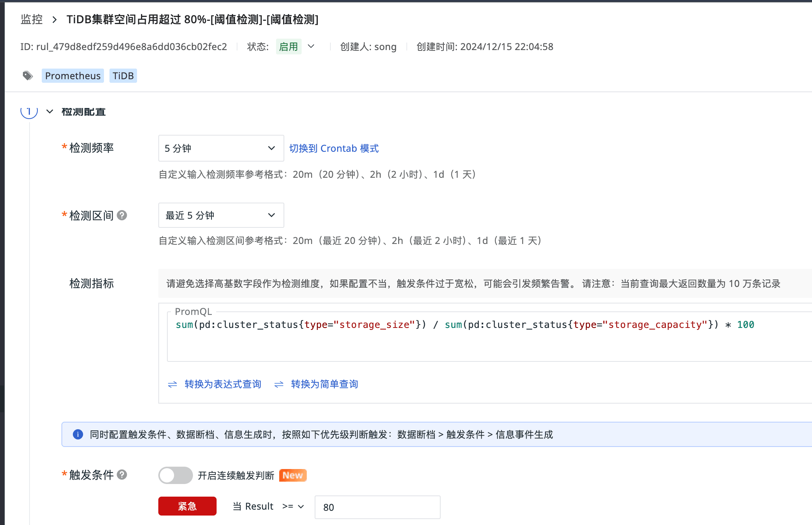
Task: Click the help icon next to 触发条件
Action: (x=122, y=475)
